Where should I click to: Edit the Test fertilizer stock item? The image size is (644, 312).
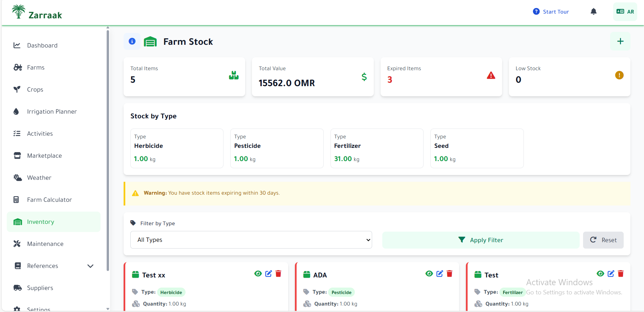[x=611, y=274]
